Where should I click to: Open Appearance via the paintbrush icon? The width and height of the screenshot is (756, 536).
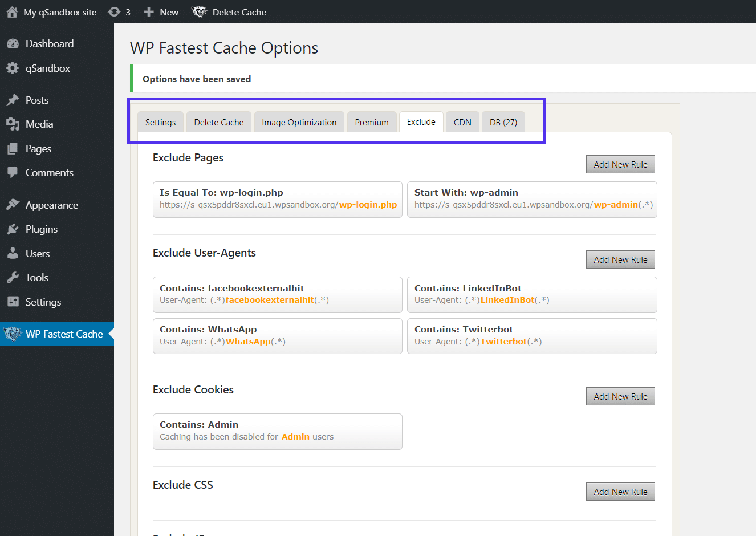coord(14,205)
